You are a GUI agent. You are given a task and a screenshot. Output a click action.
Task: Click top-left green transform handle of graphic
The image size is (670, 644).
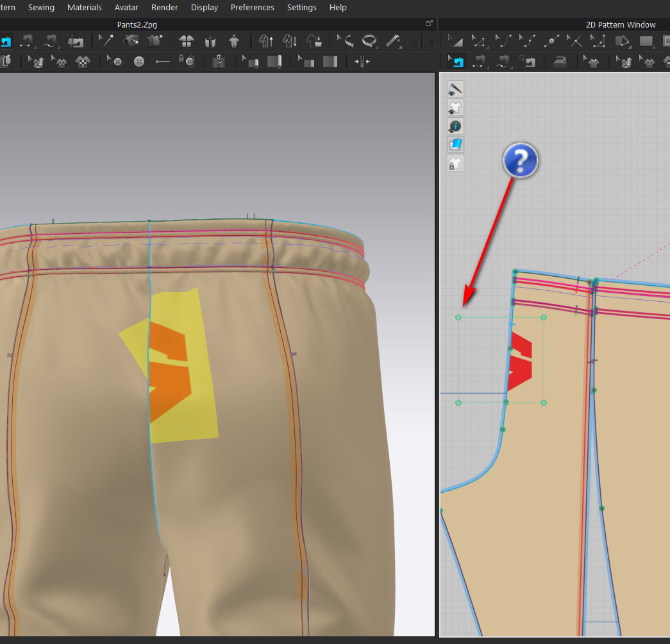[x=458, y=317]
